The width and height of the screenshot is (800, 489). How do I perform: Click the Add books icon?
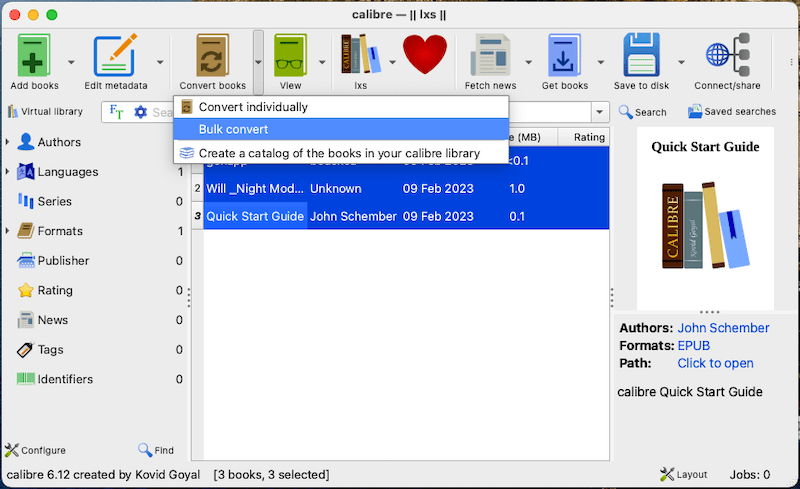(x=34, y=55)
